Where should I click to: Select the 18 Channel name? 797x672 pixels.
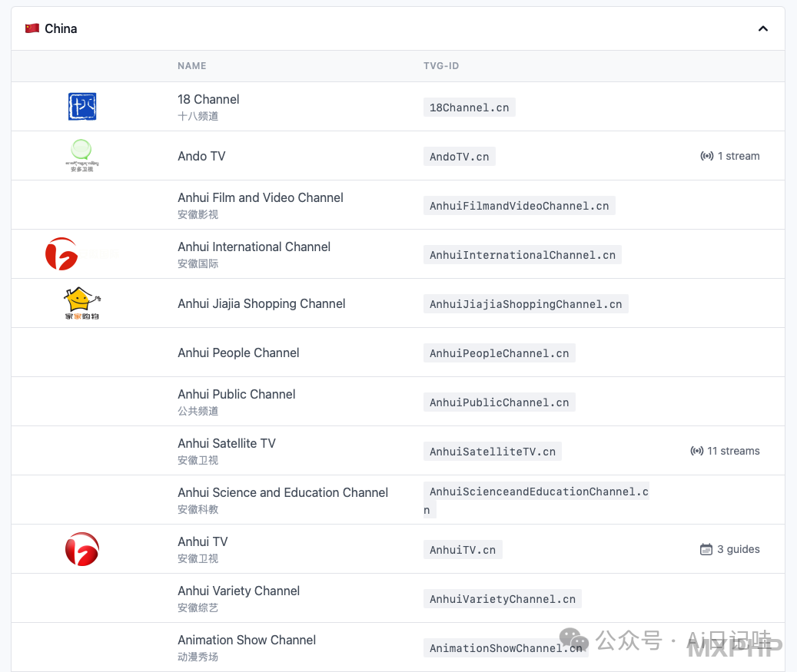click(x=208, y=99)
